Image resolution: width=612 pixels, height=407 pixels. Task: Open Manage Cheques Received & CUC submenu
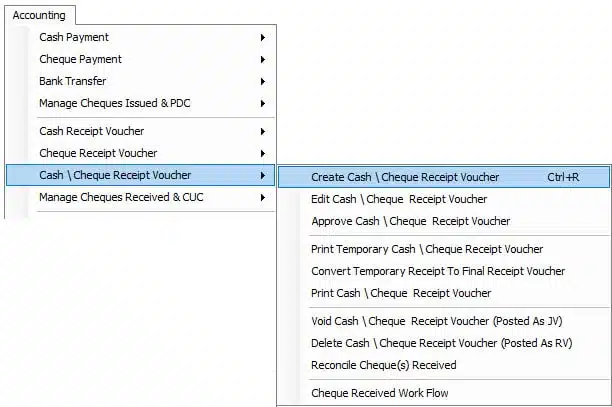tap(141, 197)
